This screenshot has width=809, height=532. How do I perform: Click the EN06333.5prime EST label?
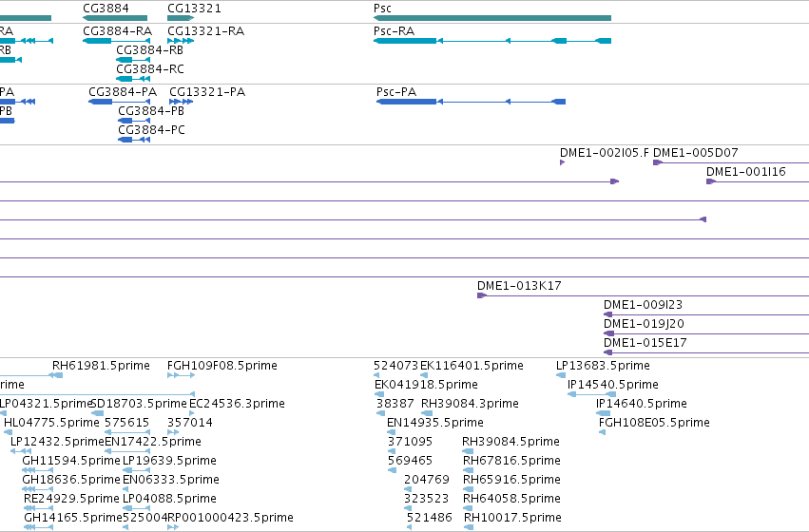[171, 480]
